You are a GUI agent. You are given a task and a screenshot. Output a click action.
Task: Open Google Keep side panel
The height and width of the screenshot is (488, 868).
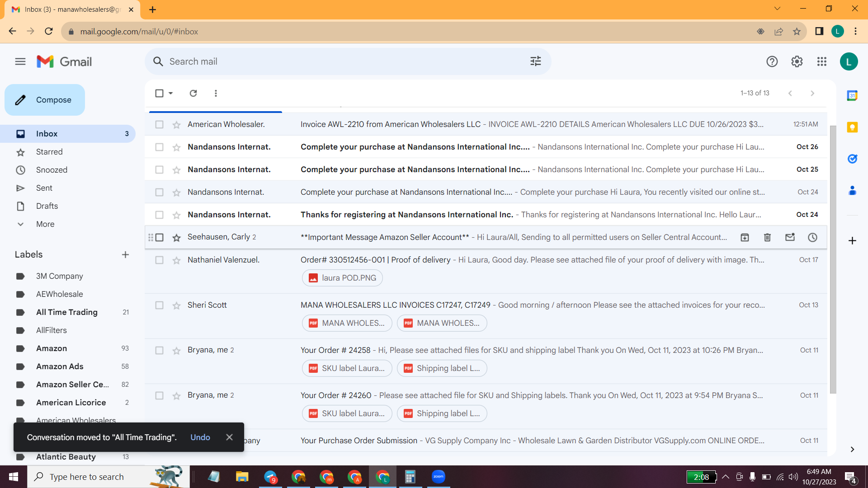(852, 127)
